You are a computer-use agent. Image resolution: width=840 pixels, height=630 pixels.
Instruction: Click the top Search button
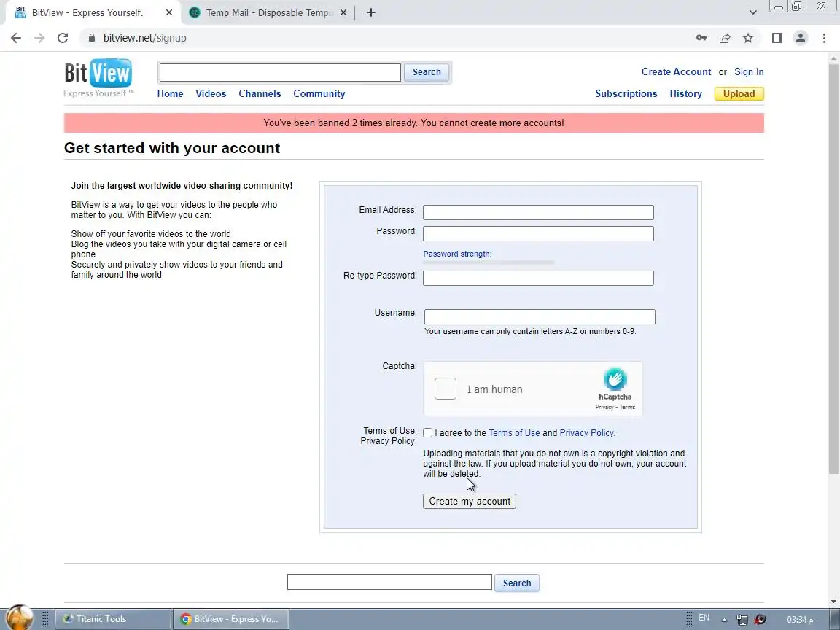pos(427,72)
